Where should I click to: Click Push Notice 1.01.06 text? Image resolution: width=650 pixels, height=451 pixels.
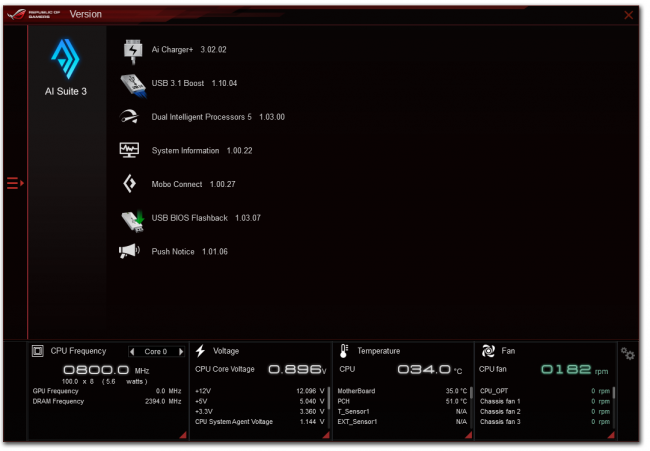[x=189, y=252]
